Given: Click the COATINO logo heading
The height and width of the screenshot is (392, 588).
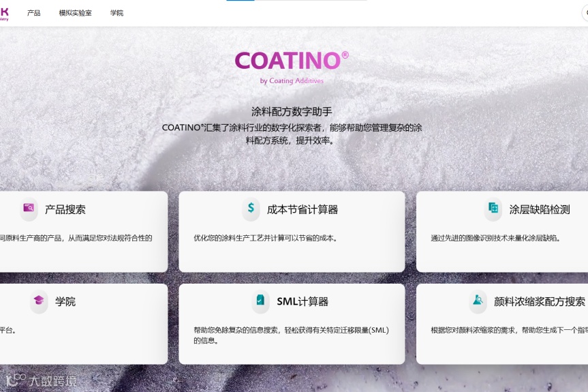Looking at the screenshot, I should click(292, 61).
